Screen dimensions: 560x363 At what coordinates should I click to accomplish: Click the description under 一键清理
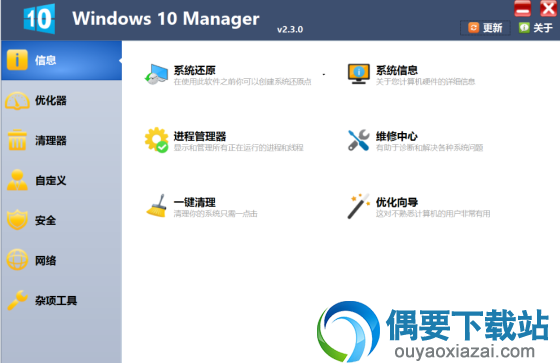[215, 214]
